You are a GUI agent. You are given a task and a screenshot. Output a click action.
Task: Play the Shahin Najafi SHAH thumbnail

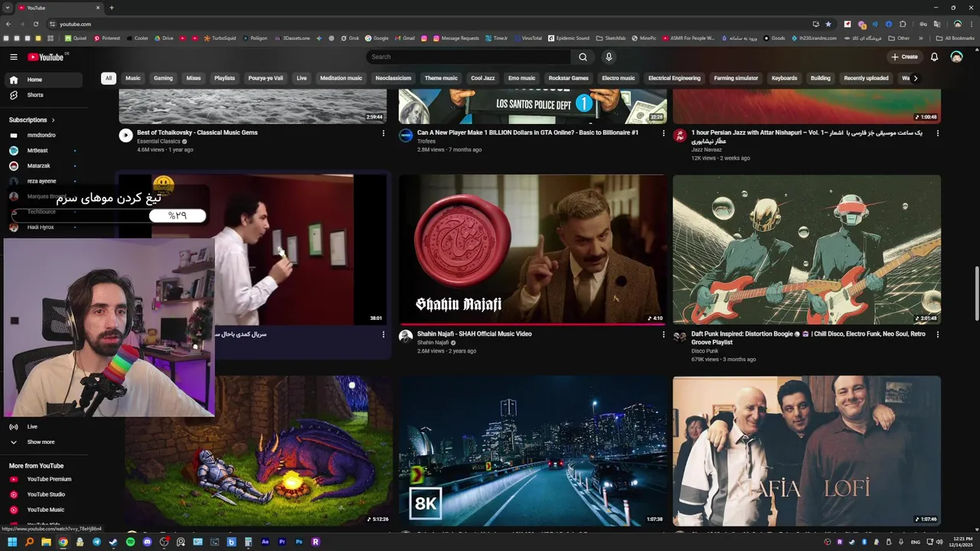pyautogui.click(x=533, y=249)
